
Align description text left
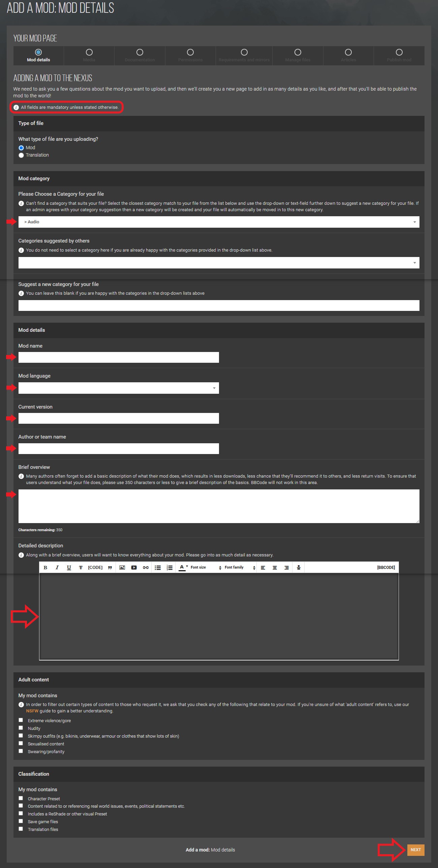[x=263, y=568]
